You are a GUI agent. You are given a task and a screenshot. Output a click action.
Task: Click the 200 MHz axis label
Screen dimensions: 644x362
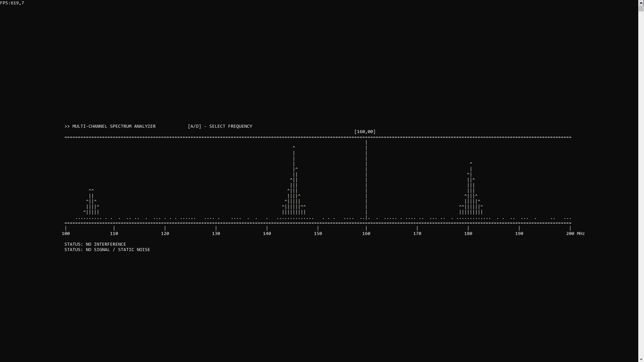575,234
